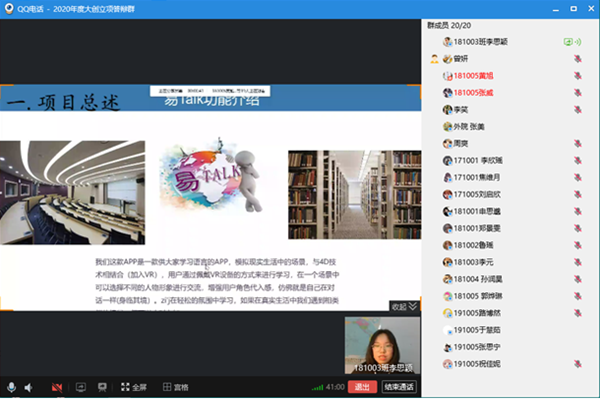
Task: Click the screen share monitor icon
Action: point(81,387)
